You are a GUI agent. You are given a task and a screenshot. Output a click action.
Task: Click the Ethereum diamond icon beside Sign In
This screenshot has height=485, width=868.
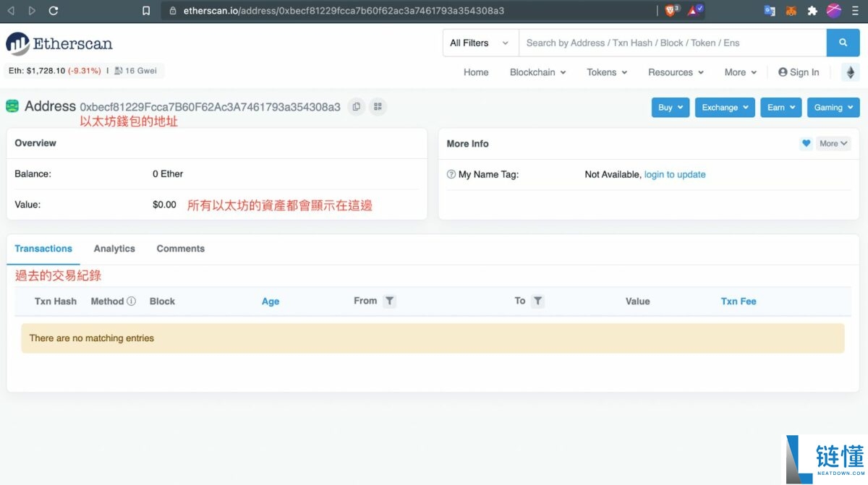click(x=850, y=72)
